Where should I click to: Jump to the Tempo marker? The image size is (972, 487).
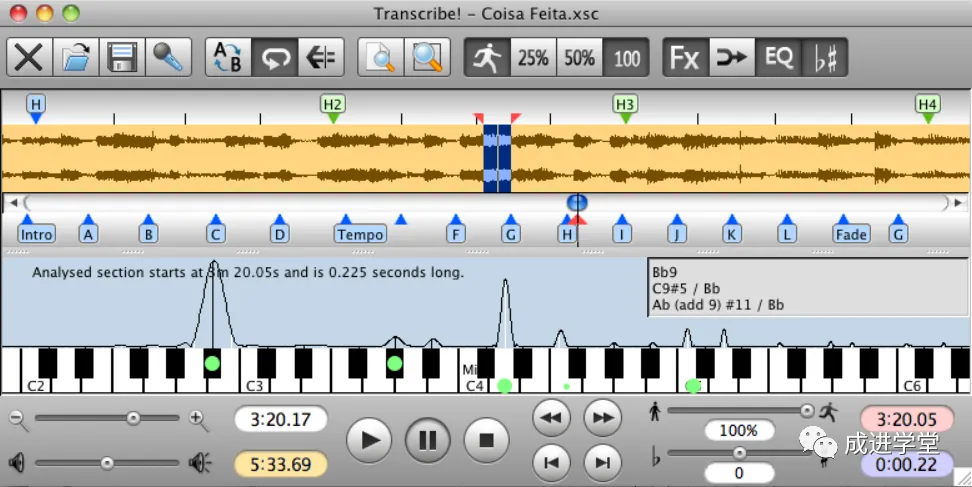point(360,234)
